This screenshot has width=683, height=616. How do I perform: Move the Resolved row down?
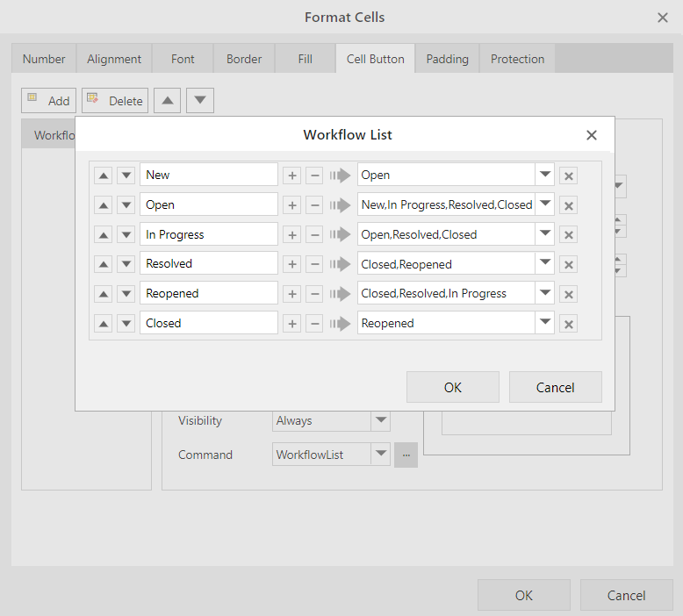(x=126, y=264)
